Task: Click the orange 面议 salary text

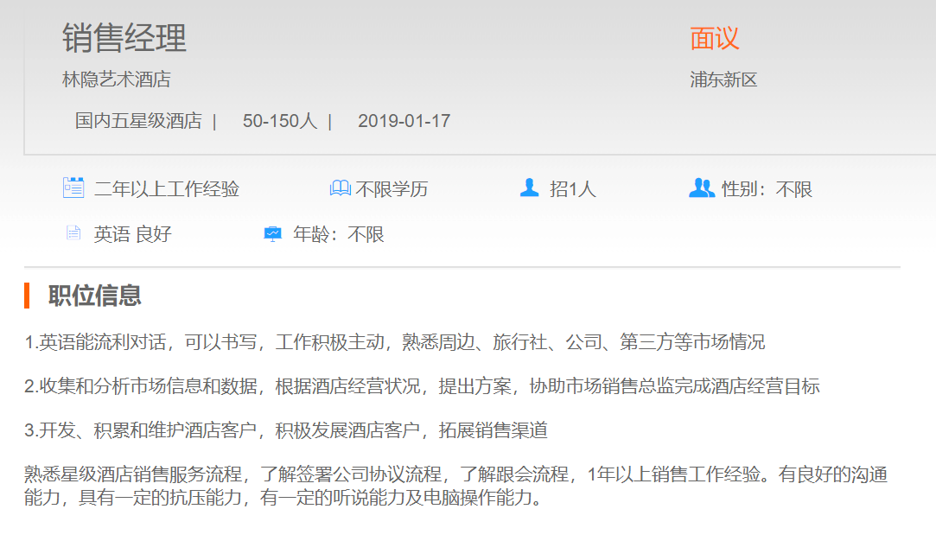Action: click(715, 39)
